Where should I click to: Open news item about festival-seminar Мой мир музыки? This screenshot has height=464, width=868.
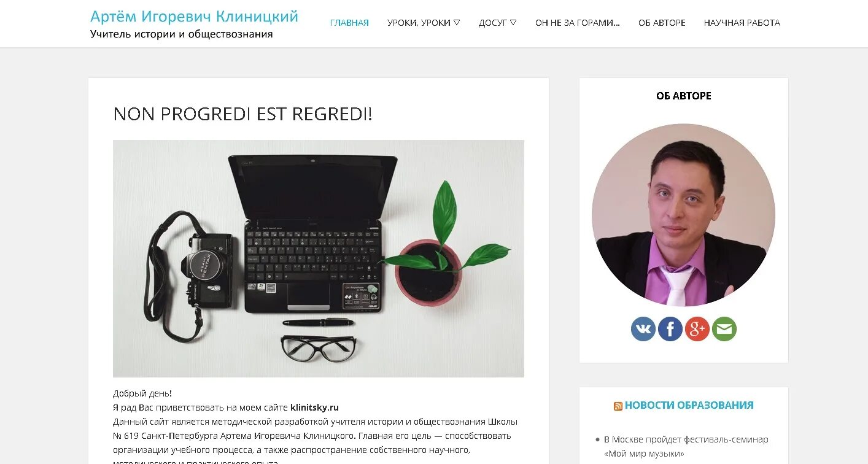pos(686,447)
